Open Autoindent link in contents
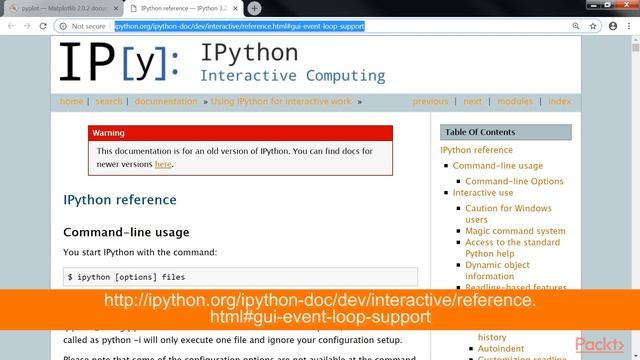Screen dimensions: 640x360 click(500, 349)
